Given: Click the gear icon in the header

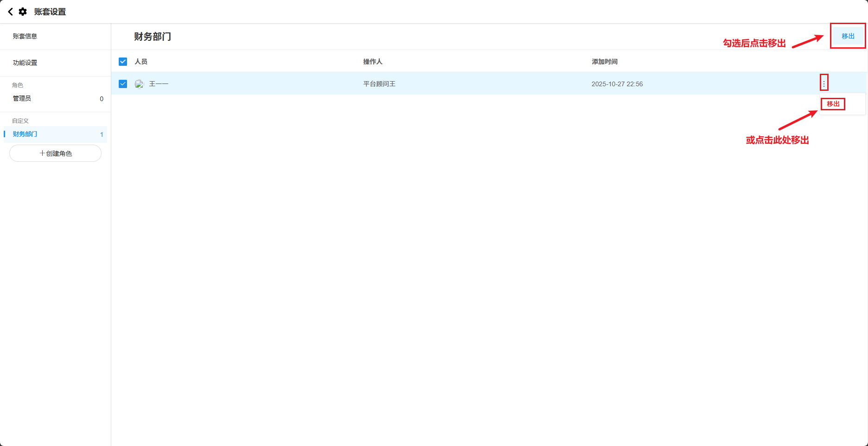Looking at the screenshot, I should pyautogui.click(x=23, y=12).
